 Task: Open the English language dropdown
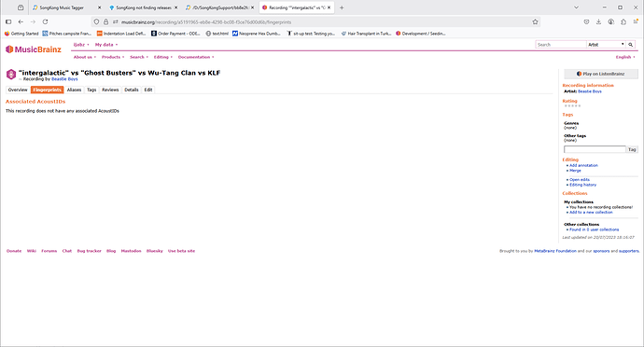[x=625, y=57]
